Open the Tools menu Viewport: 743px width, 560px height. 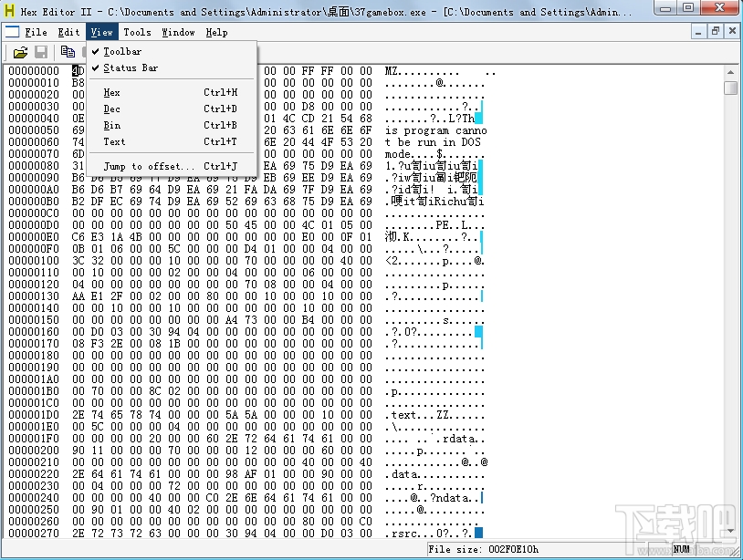pos(137,31)
